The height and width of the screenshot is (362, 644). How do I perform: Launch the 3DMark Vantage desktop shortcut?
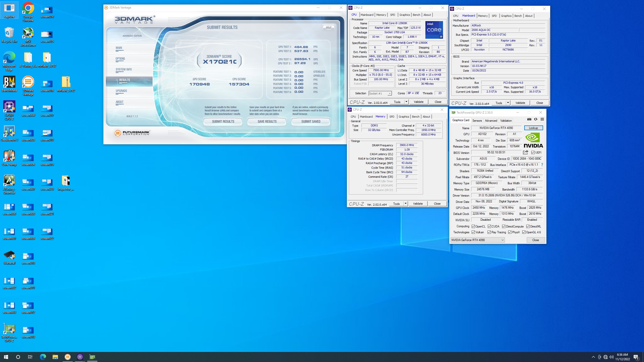28,86
